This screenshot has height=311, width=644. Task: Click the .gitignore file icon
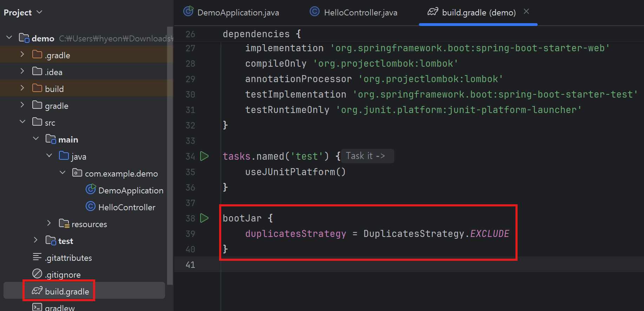37,274
